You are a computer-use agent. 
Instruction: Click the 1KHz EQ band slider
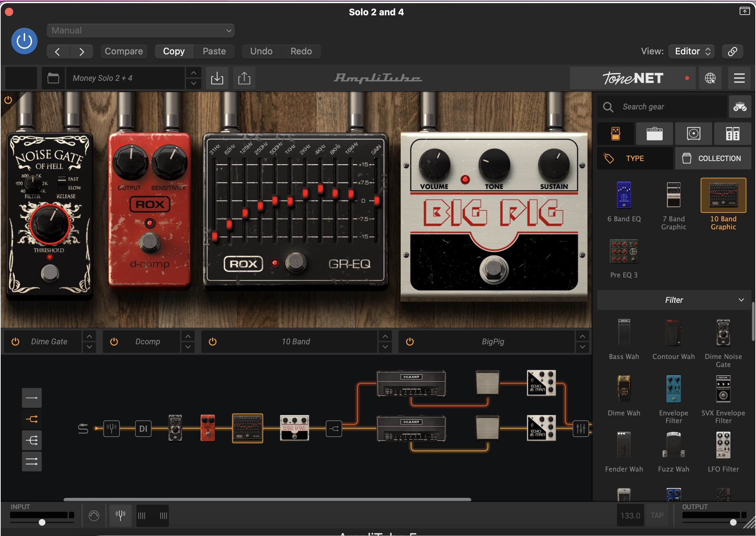(290, 201)
